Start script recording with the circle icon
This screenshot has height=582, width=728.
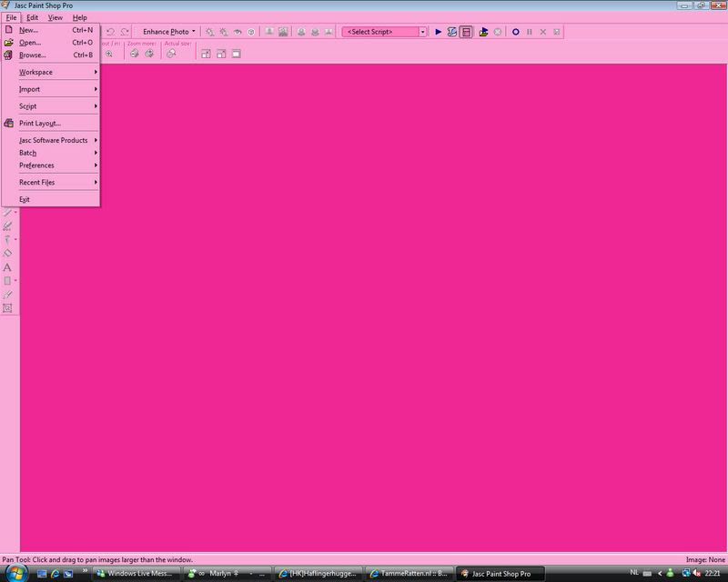[x=515, y=32]
